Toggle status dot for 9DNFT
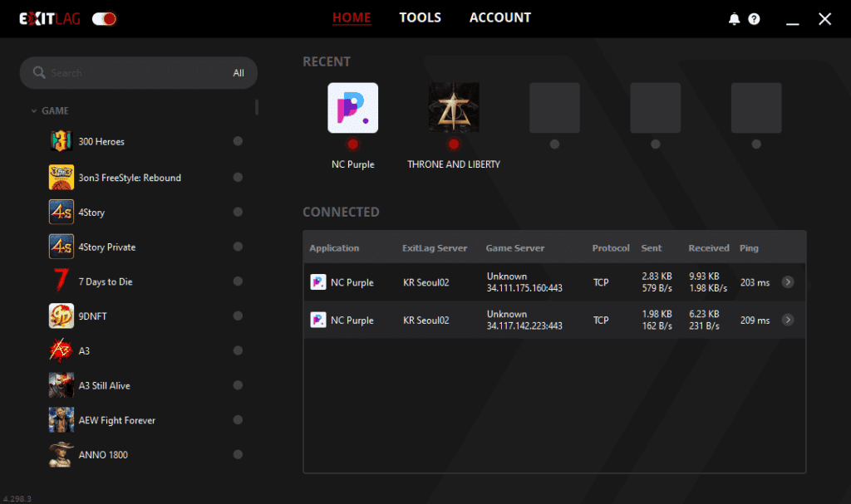This screenshot has height=504, width=851. pyautogui.click(x=238, y=316)
